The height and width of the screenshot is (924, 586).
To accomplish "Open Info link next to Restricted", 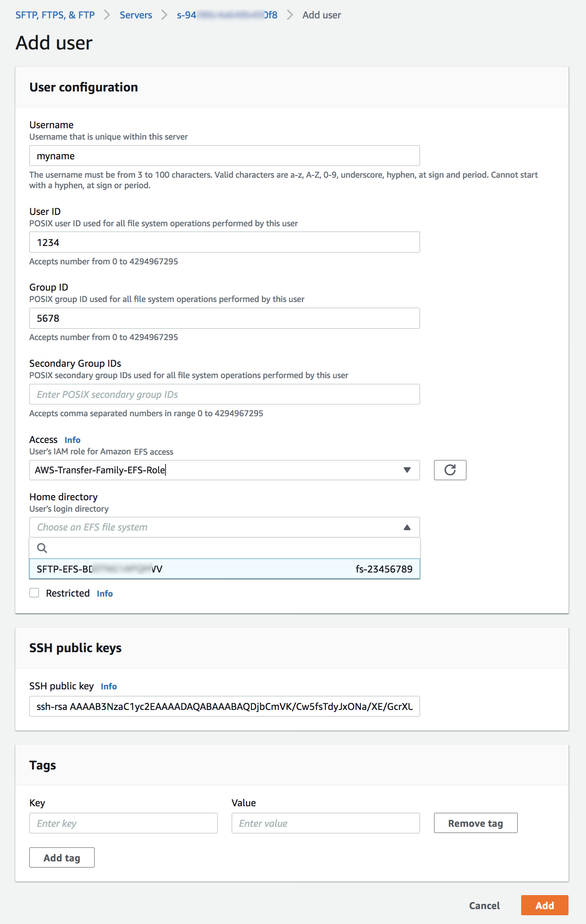I will pos(105,594).
